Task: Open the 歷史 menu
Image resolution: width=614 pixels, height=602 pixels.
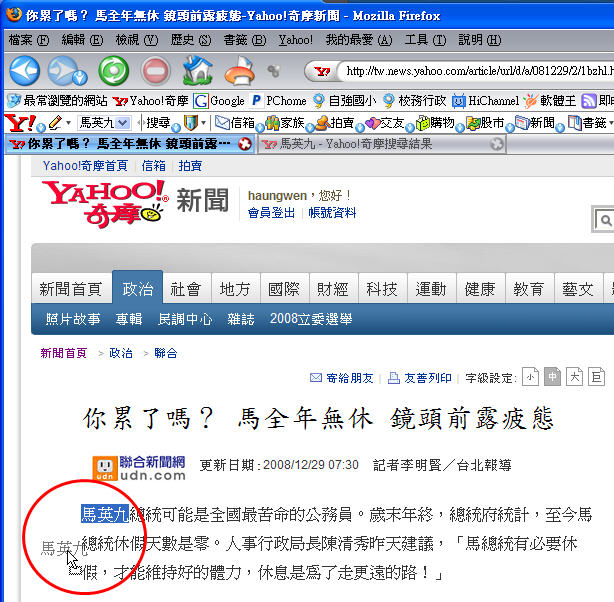Action: coord(191,40)
